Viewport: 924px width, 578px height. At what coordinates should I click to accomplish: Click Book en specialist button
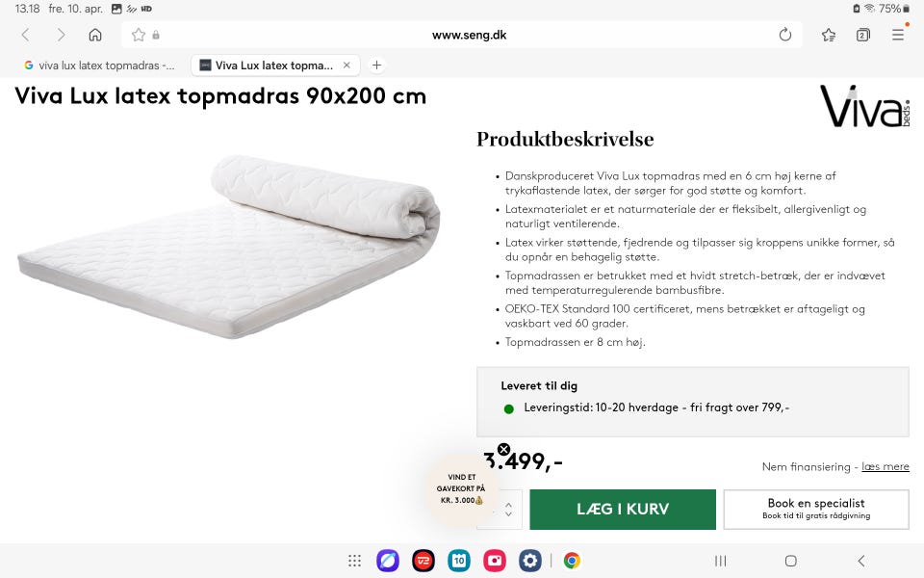pyautogui.click(x=816, y=509)
